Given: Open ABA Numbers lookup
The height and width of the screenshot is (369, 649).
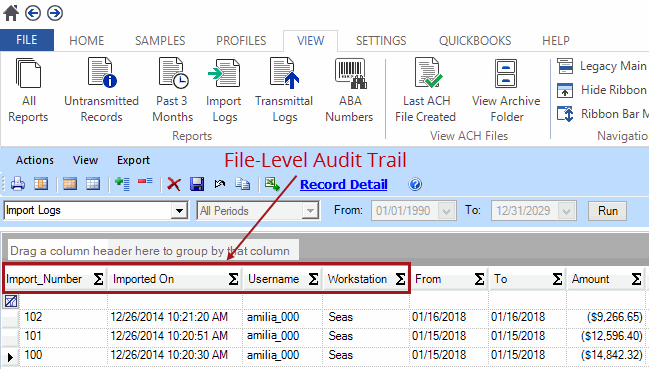Looking at the screenshot, I should coord(349,90).
